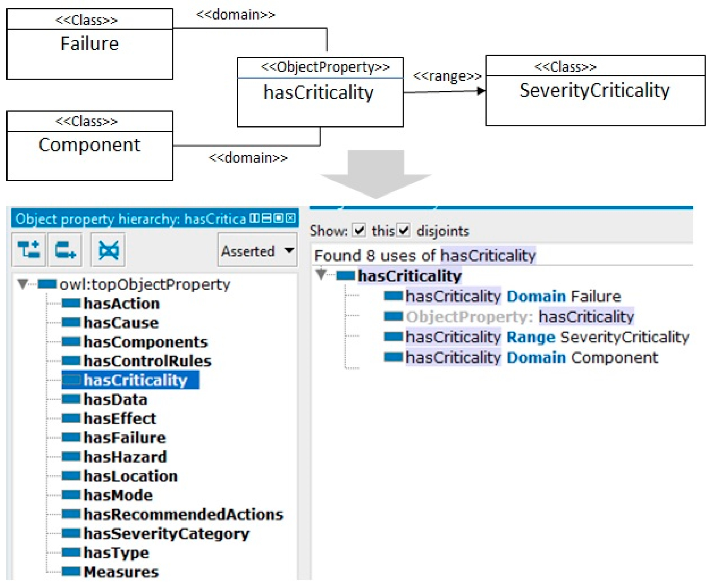Click the 'hasCriticality Domain Component' usage entry

coord(532,357)
